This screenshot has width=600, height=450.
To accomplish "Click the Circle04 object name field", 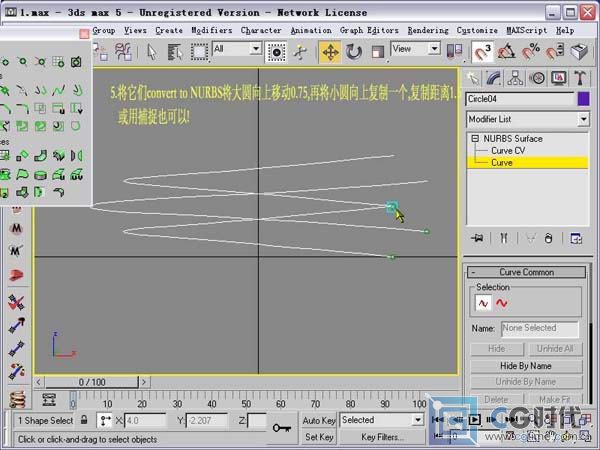I will [x=520, y=99].
